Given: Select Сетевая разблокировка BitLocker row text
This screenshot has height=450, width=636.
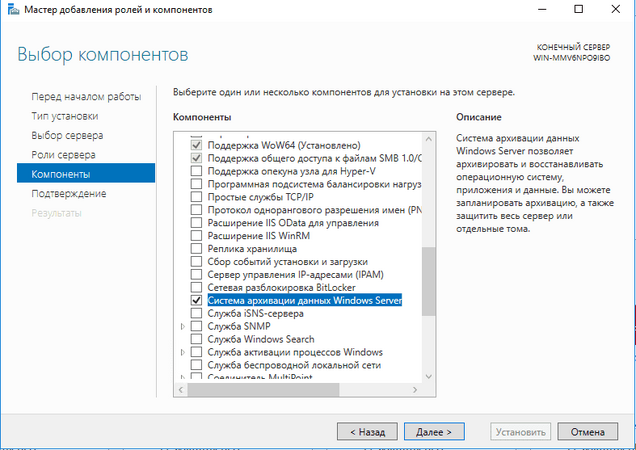Looking at the screenshot, I should pos(281,288).
